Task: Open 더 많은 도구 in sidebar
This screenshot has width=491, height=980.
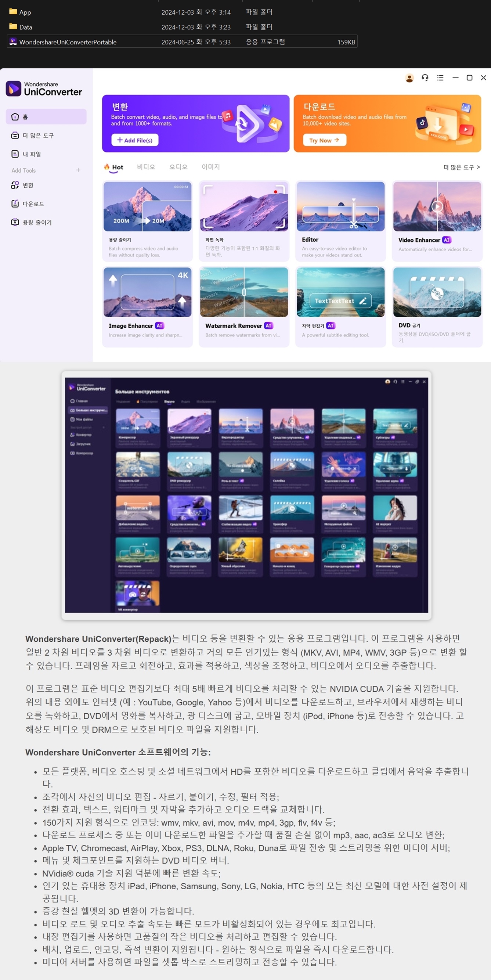Action: click(x=46, y=136)
